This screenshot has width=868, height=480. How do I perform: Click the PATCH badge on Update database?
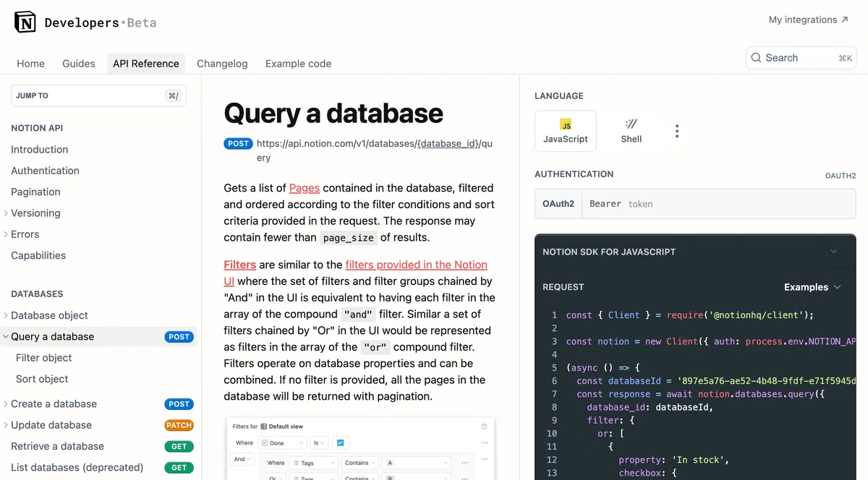coord(179,425)
